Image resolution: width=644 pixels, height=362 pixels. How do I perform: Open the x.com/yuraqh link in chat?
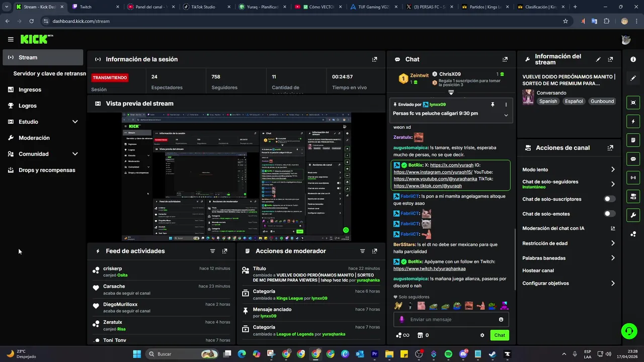[x=452, y=165]
